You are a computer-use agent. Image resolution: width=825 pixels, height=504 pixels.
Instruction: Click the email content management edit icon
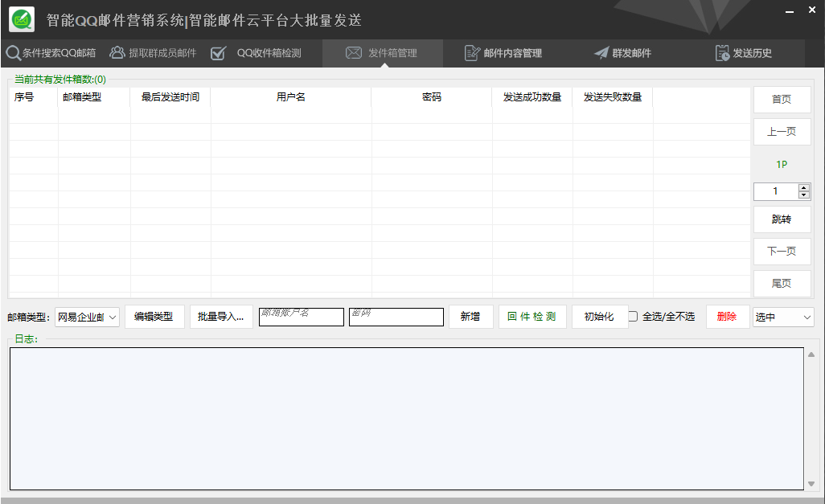click(x=473, y=53)
